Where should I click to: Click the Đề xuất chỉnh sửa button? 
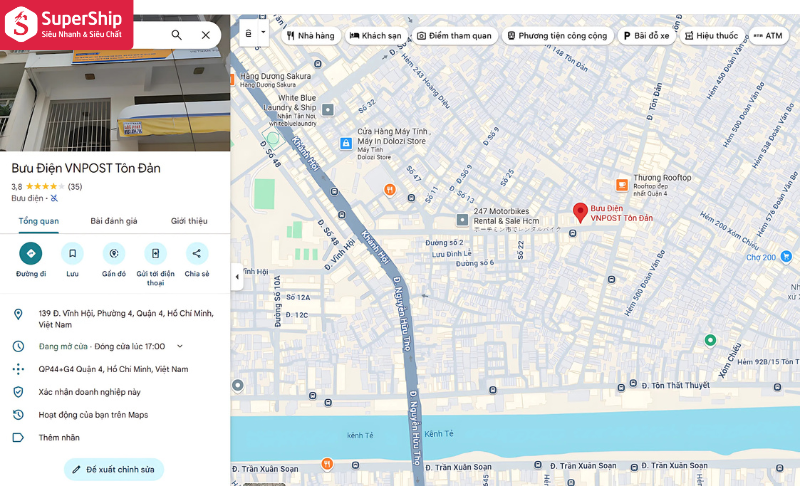[114, 469]
